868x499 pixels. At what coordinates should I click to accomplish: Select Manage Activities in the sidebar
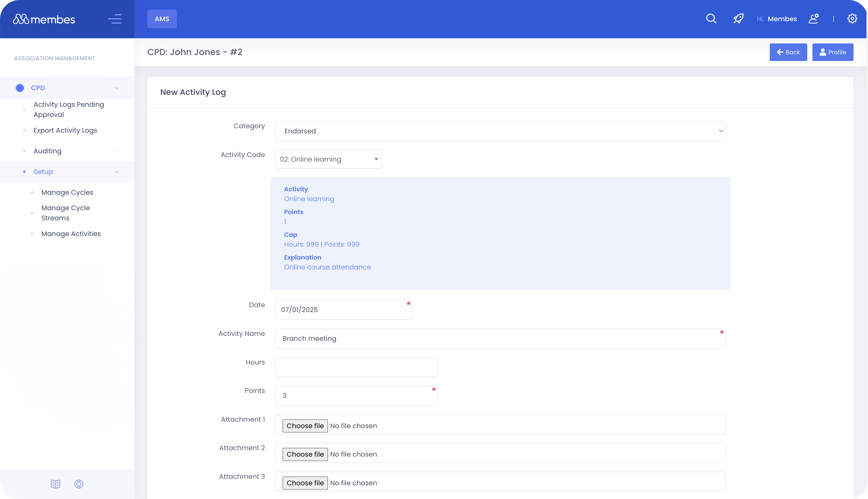click(x=71, y=234)
